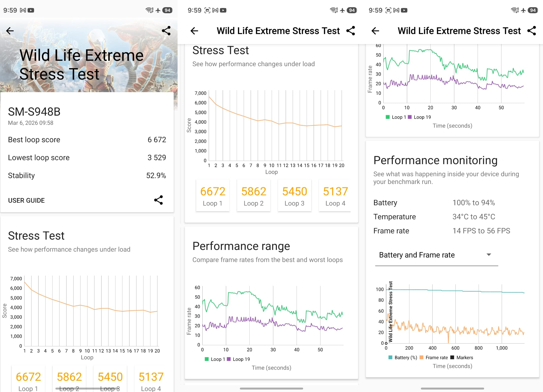This screenshot has height=392, width=543.
Task: Click the dropdown arrow beside Battery and Frame rate
Action: (x=489, y=255)
